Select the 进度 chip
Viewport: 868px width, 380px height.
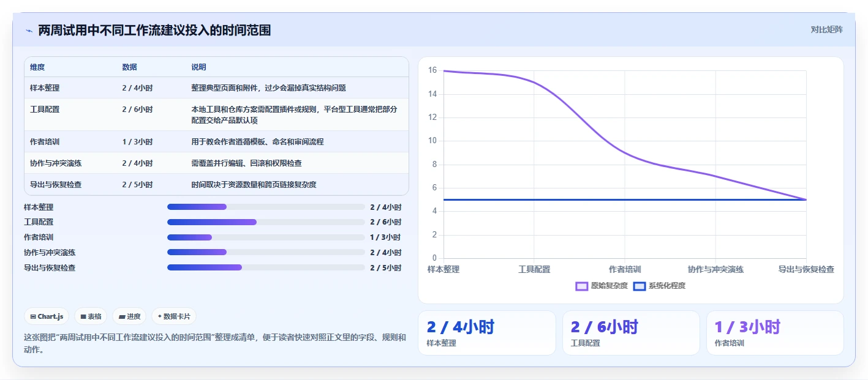coord(129,316)
